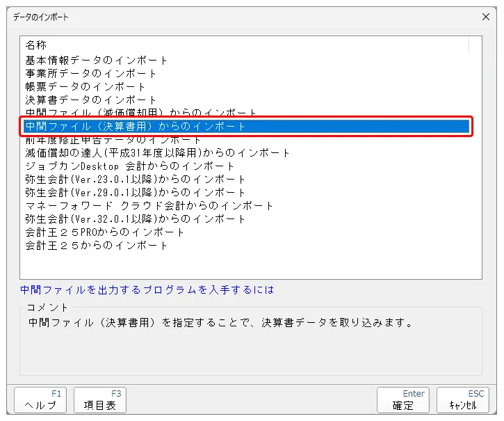Pick 会計王２５PROからのインポート
The image size is (504, 421).
(x=105, y=232)
